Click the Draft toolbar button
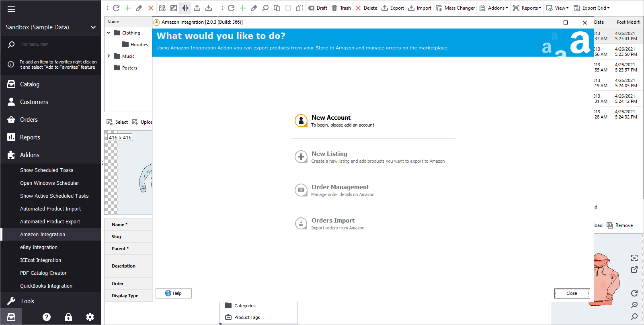 (x=318, y=8)
